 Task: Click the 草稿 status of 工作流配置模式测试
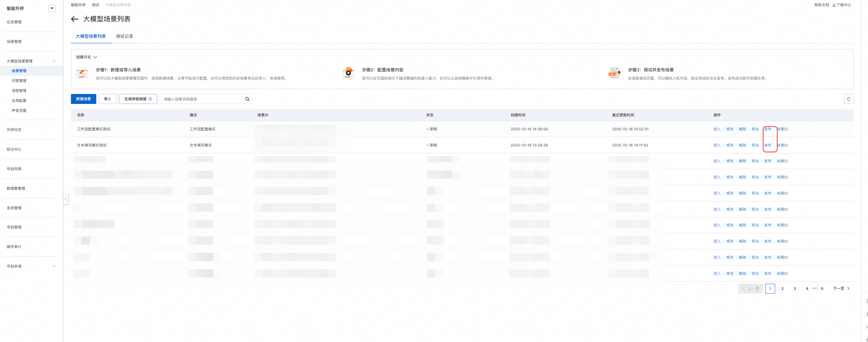pyautogui.click(x=432, y=129)
